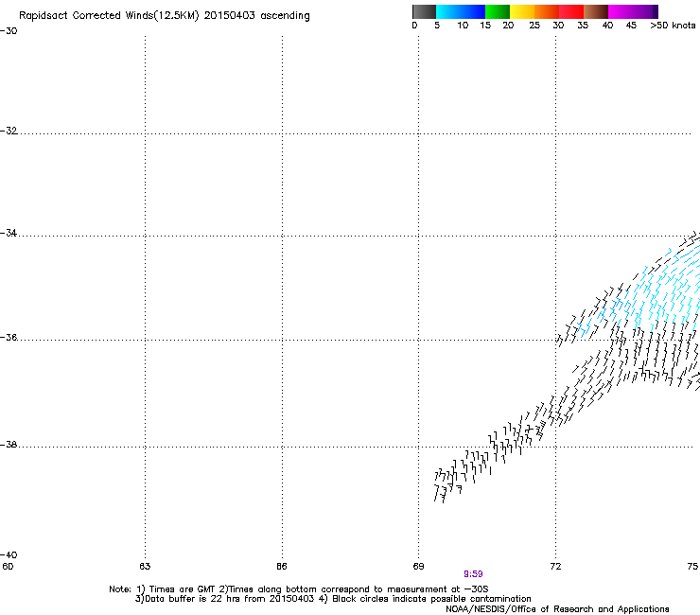Click the '-40' latitude axis label
The image size is (700, 615).
[x=9, y=554]
